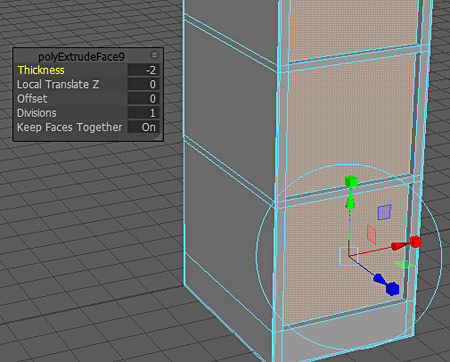Select the Offset value field
450x362 pixels.
[143, 99]
